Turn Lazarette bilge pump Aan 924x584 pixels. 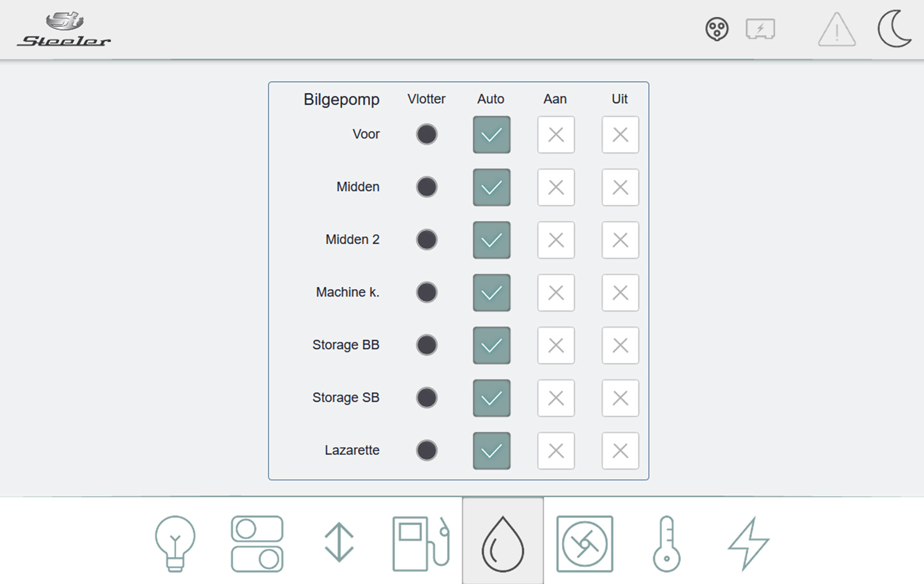tap(556, 451)
